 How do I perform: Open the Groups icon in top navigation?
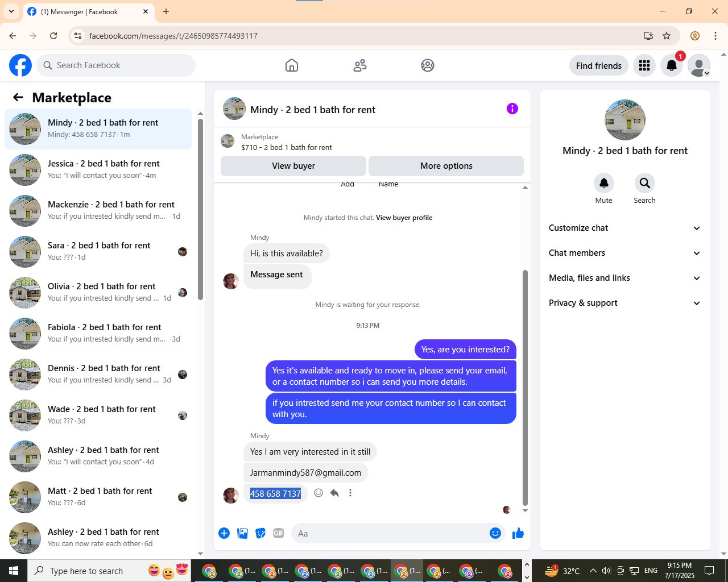coord(428,65)
